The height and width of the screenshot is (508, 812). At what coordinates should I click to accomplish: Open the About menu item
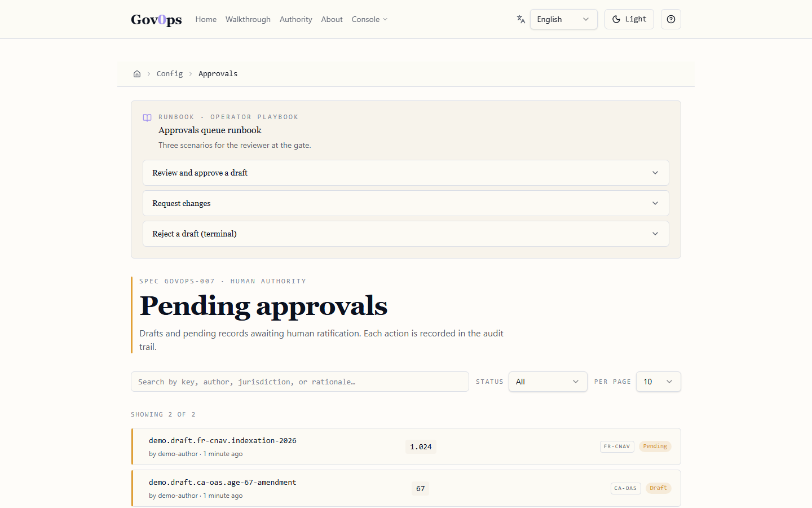click(332, 19)
